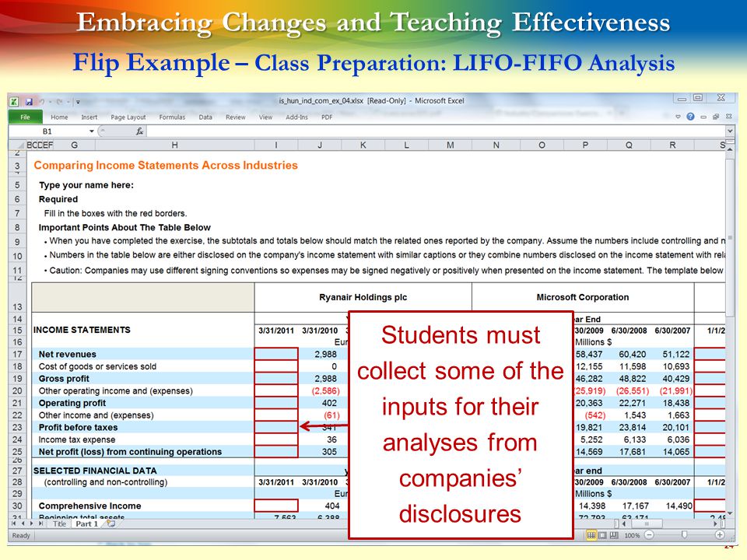Screen dimensions: 747x560
Task: Click the red-bordered Net revenues cell for 3/31/2011
Action: (x=276, y=354)
